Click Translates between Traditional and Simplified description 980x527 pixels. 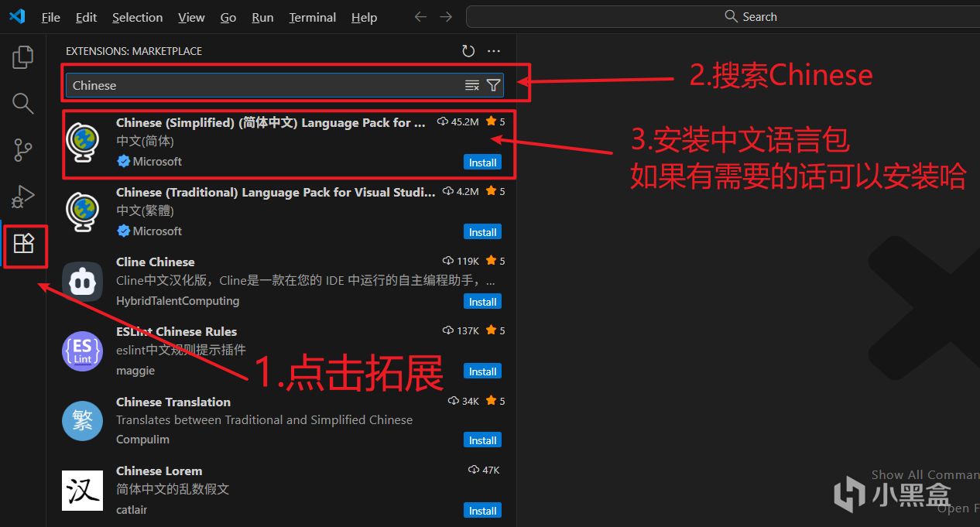pos(264,419)
